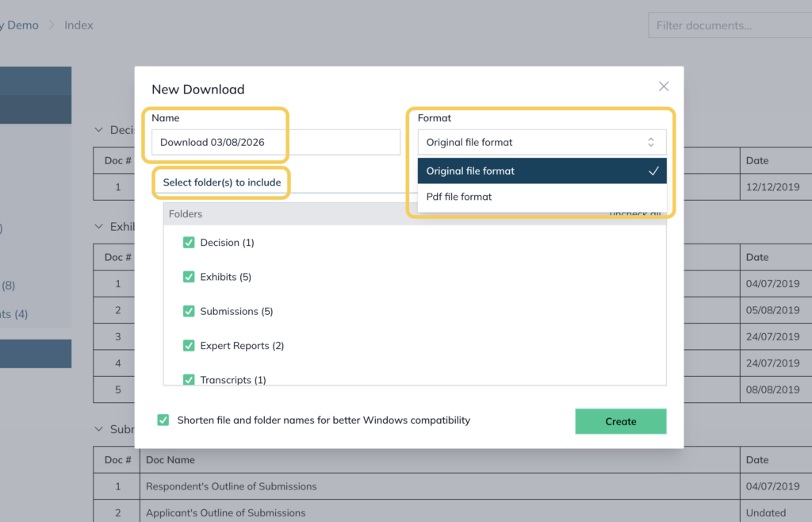
Task: Collapse the Exhibits section chevron
Action: tap(99, 226)
